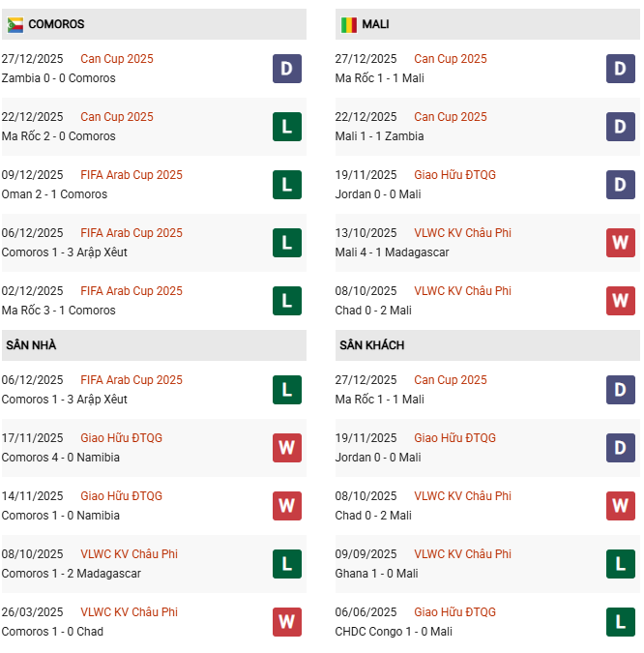Click the Comoros flag icon
Screen dimensions: 644x653
[15, 24]
